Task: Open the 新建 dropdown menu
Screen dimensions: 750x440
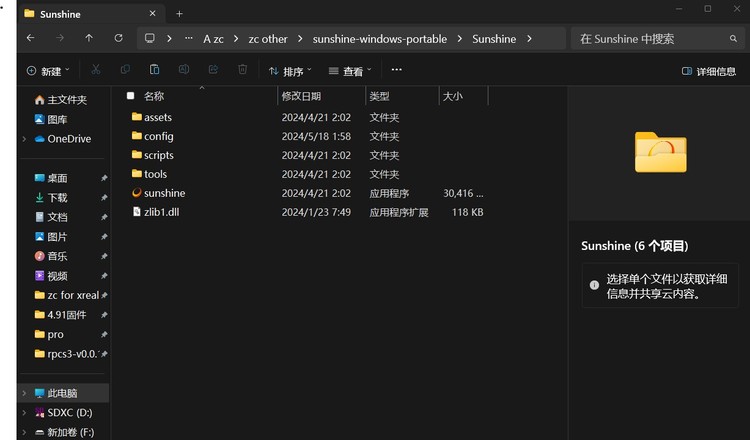Action: click(48, 71)
